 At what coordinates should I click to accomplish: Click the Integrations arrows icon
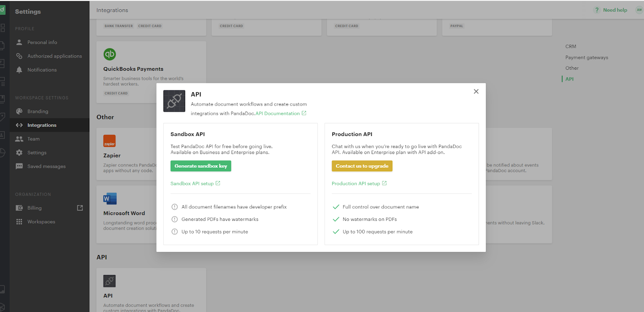click(x=19, y=125)
